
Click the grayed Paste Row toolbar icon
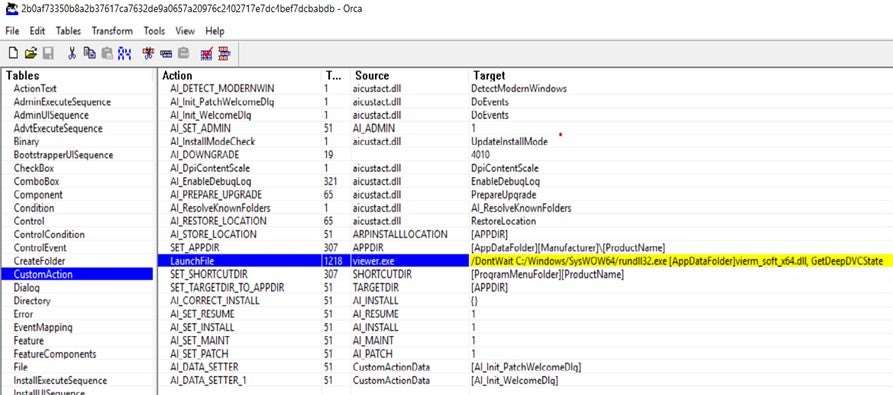(x=183, y=54)
